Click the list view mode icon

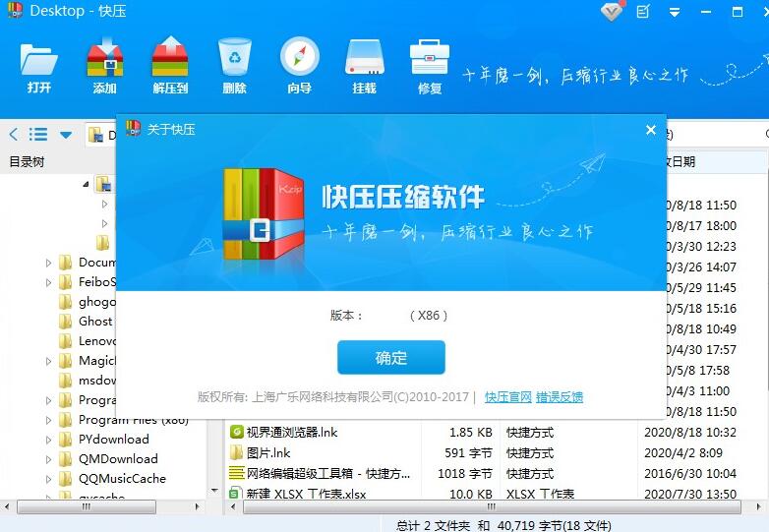38,134
